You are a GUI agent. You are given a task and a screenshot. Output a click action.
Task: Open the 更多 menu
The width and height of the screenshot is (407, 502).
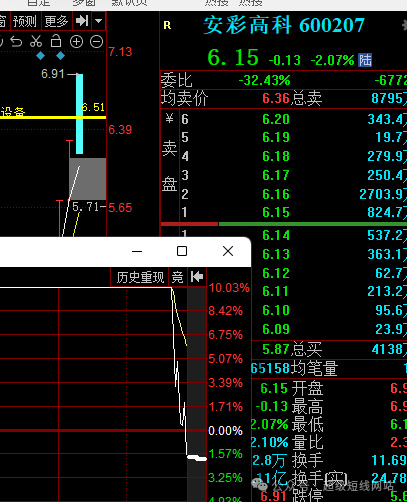56,22
